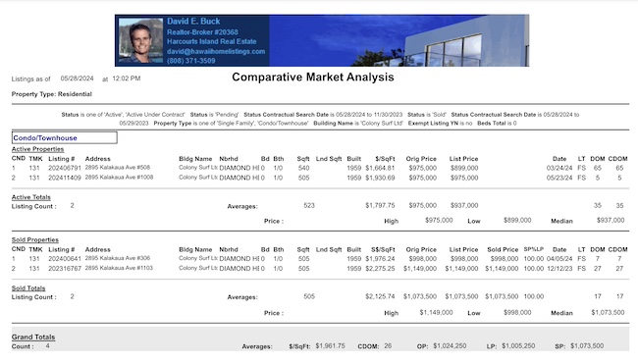Click address 2895 Kalakaua Ave #508

point(118,168)
